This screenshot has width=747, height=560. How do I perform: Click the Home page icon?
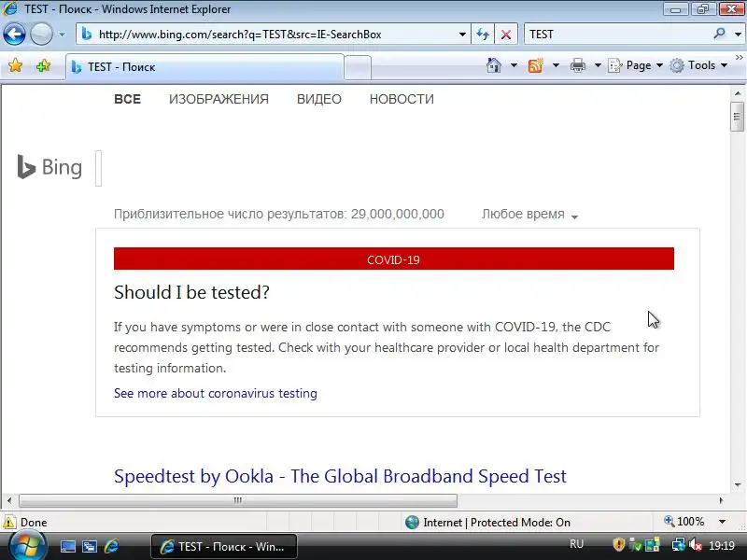click(x=494, y=65)
